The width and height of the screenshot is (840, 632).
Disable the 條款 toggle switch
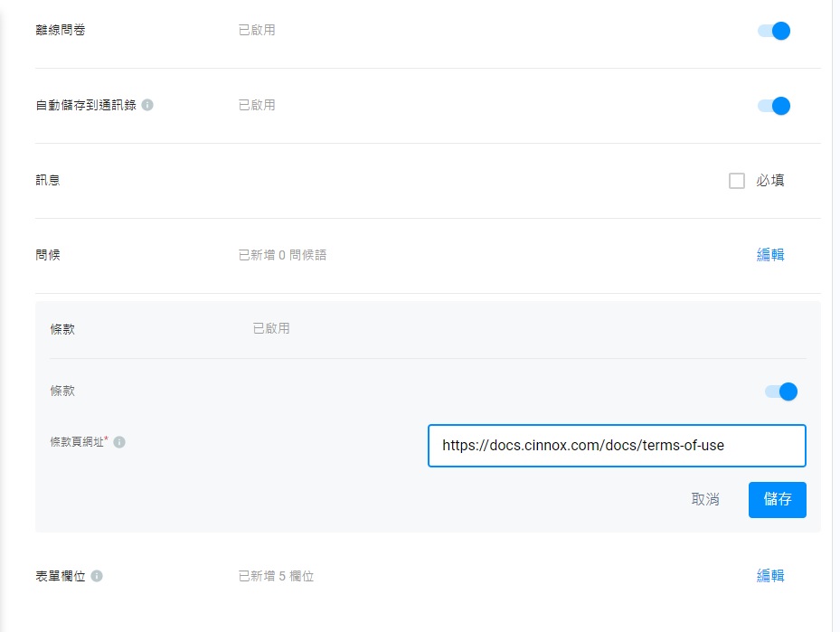point(781,391)
